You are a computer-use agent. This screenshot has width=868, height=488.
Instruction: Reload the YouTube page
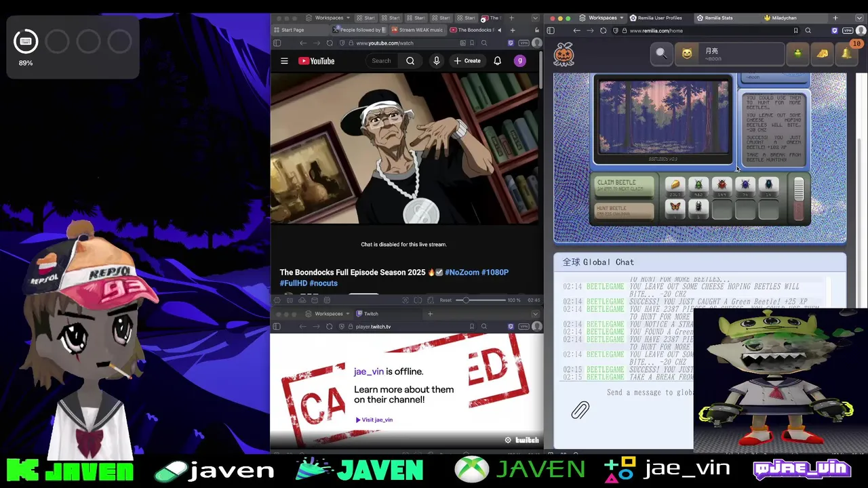[329, 43]
